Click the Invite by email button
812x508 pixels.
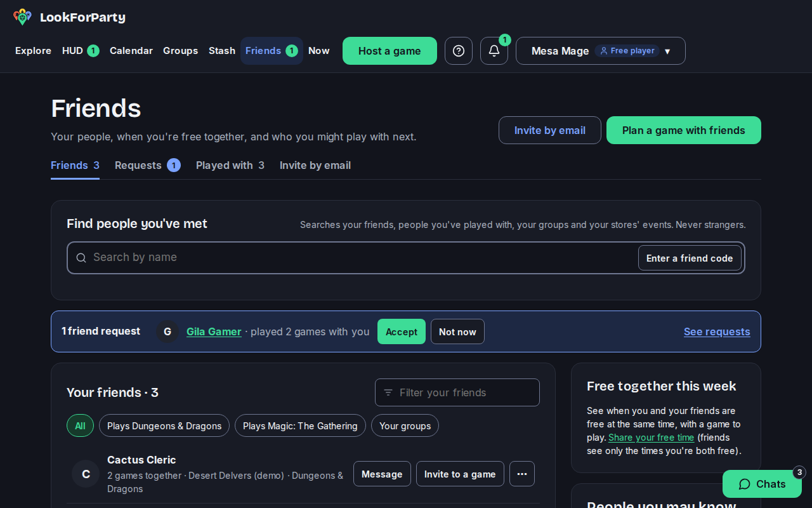(550, 130)
